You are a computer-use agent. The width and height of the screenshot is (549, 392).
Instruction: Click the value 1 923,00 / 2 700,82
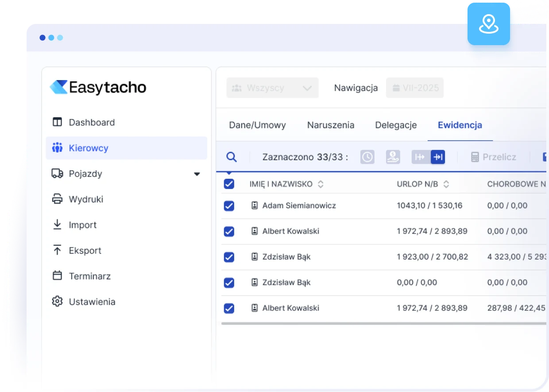pos(433,257)
